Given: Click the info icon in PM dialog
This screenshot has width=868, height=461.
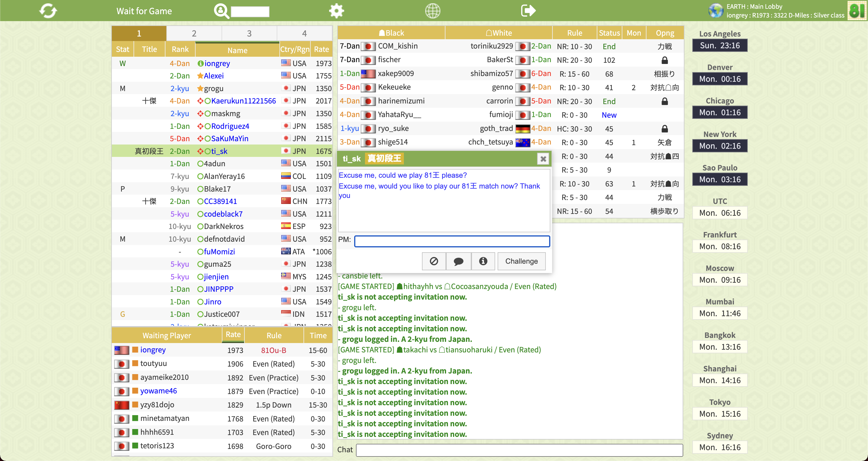Looking at the screenshot, I should [483, 261].
